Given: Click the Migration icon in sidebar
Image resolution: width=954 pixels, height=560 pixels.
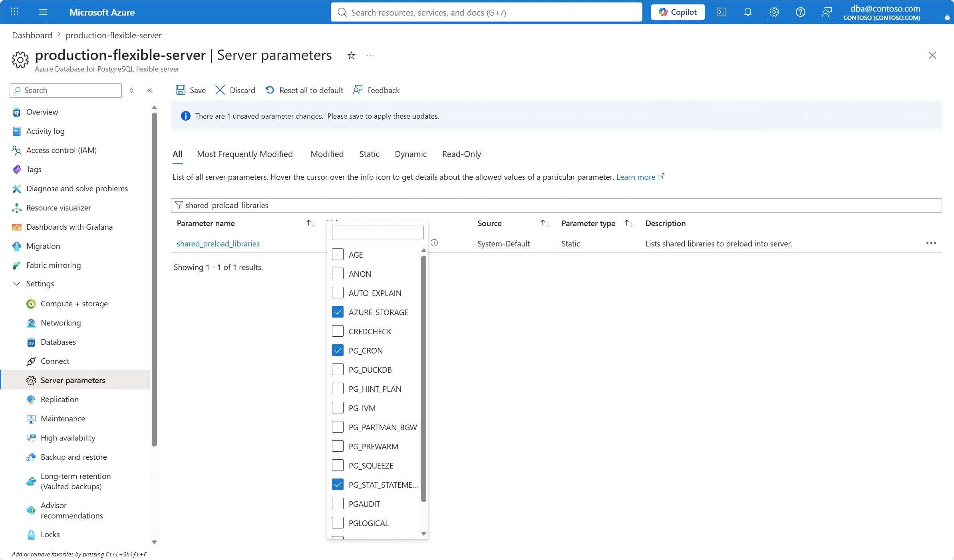Looking at the screenshot, I should click(x=17, y=246).
